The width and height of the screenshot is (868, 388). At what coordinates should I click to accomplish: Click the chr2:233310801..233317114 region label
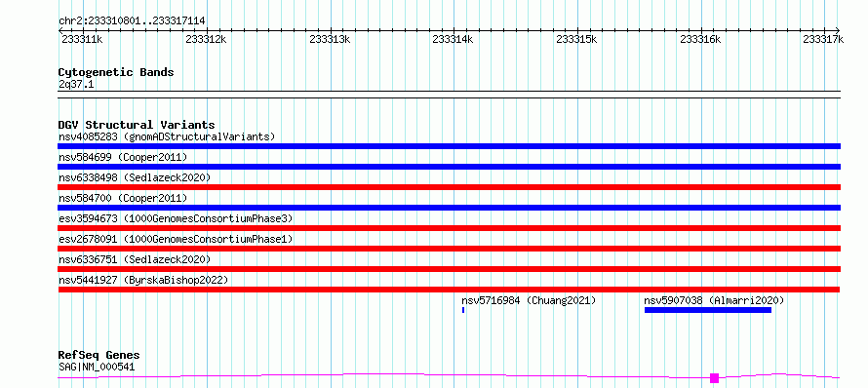coord(132,21)
